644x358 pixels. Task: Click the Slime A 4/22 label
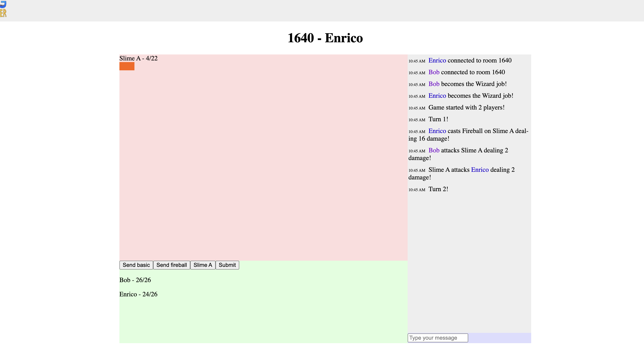tap(138, 58)
